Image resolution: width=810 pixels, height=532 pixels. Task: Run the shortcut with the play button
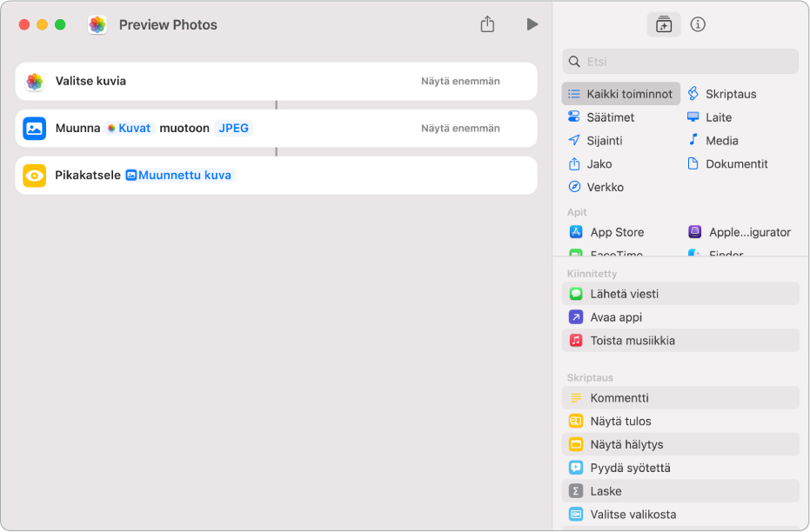coord(532,24)
